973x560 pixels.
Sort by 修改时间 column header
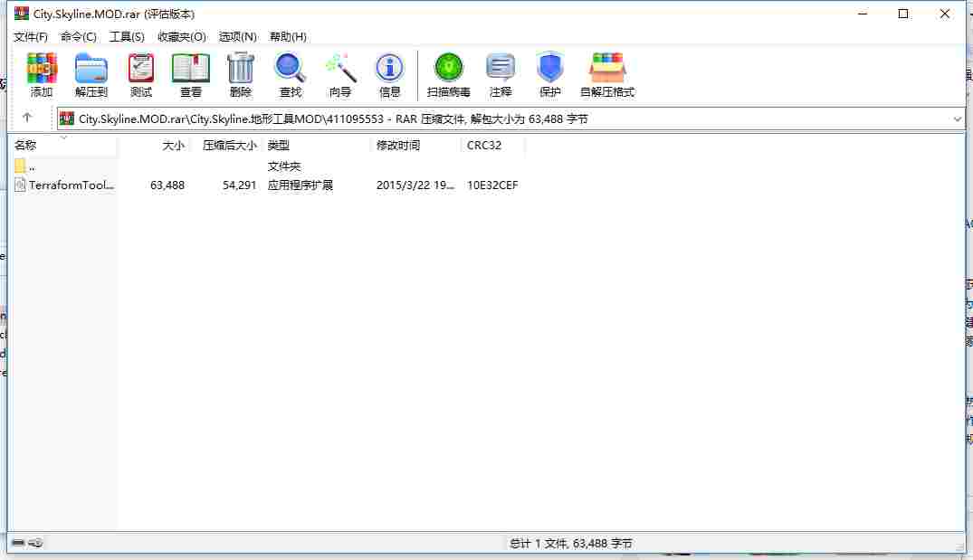pos(397,145)
